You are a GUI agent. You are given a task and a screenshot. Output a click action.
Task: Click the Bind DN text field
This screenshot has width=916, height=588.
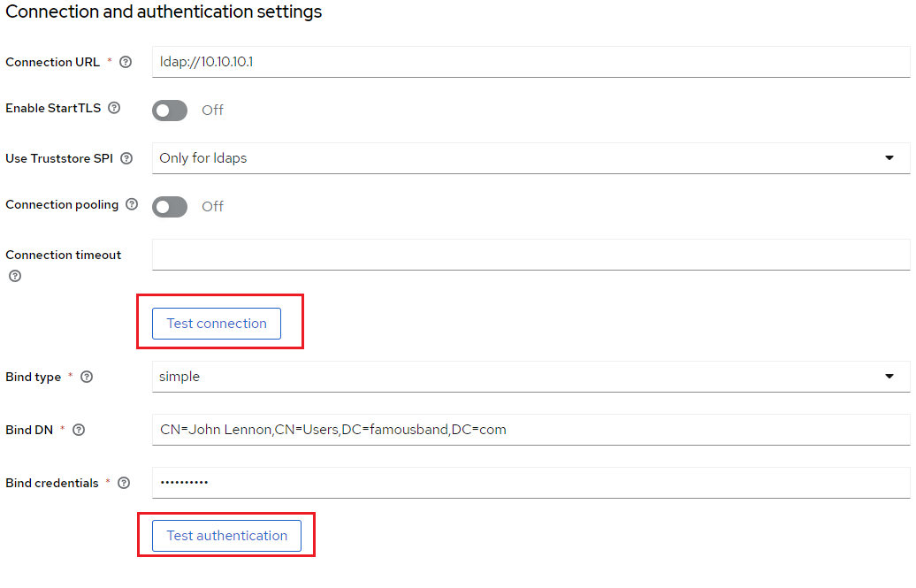pyautogui.click(x=531, y=430)
